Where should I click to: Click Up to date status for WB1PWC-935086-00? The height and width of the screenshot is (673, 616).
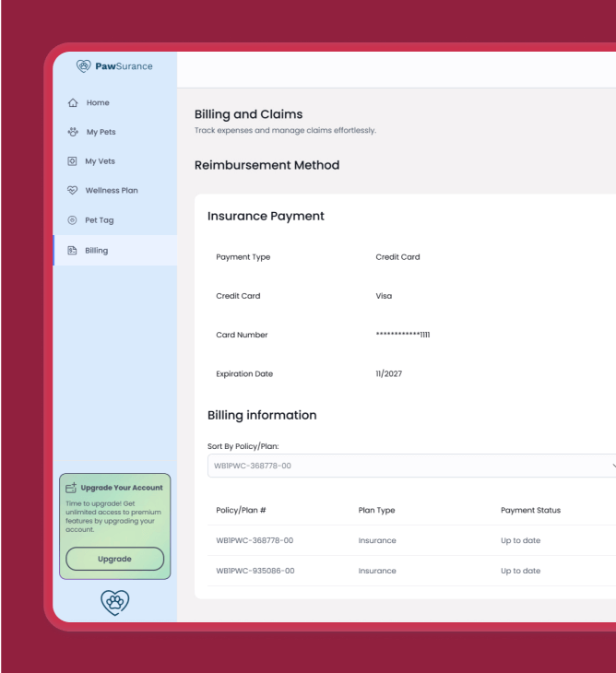click(x=520, y=571)
